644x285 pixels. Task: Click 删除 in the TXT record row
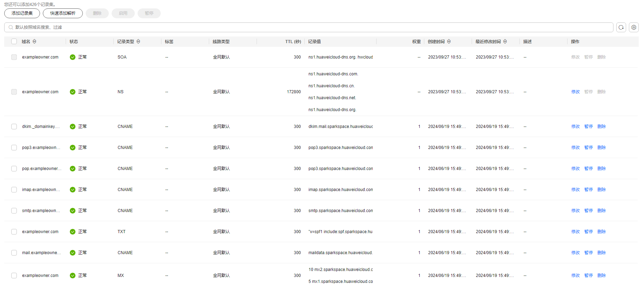pos(602,232)
